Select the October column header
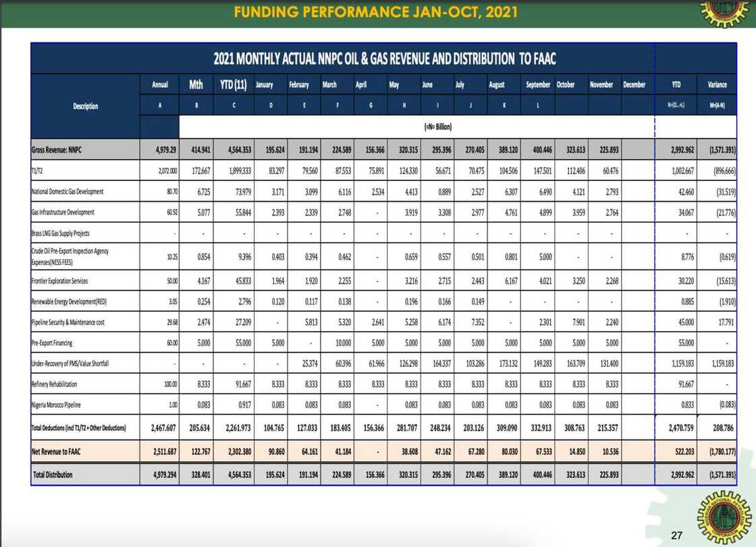Image resolution: width=756 pixels, height=547 pixels. click(566, 84)
